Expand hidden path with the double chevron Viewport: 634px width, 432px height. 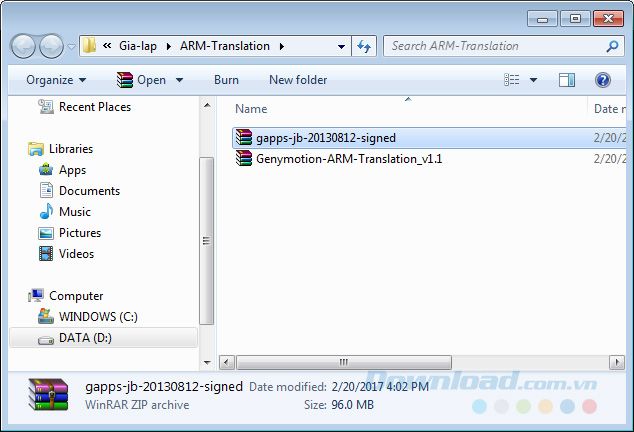pyautogui.click(x=107, y=46)
